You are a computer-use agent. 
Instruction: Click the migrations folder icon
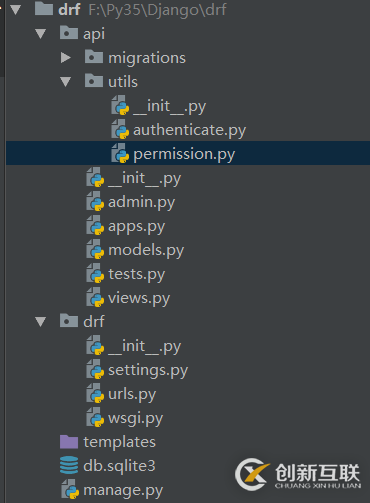94,57
